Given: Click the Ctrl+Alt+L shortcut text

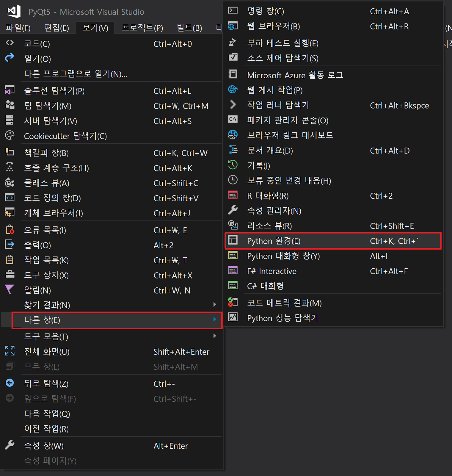Looking at the screenshot, I should coord(172,91).
